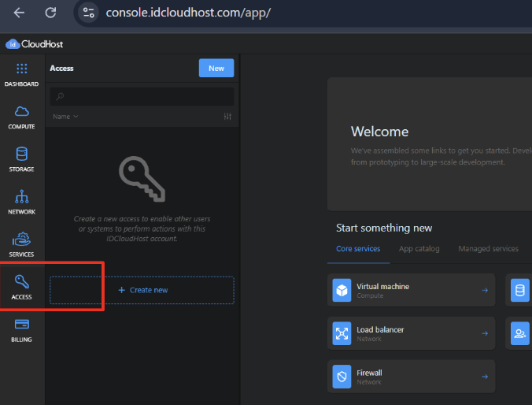
Task: Click the large key placeholder image
Action: [142, 179]
